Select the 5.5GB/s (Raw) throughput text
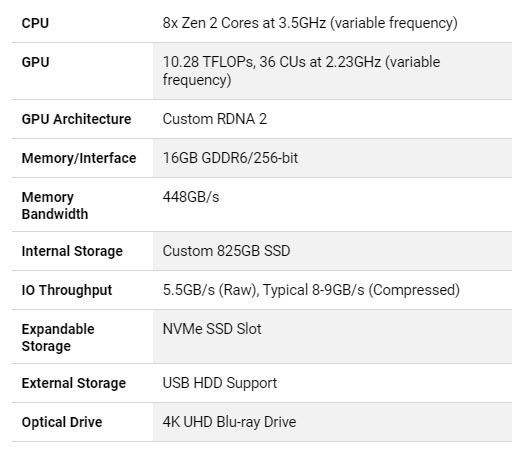 211,290
